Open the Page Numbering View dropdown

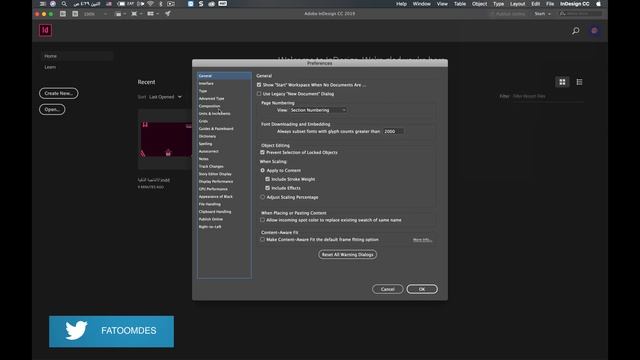(x=318, y=110)
